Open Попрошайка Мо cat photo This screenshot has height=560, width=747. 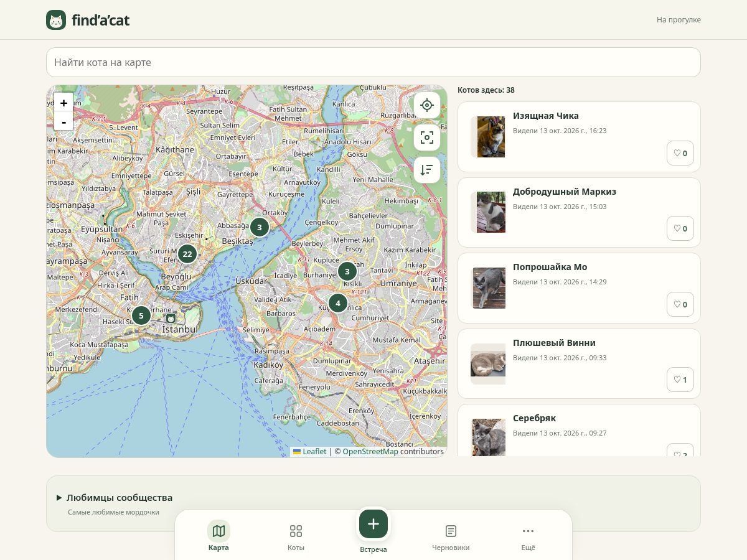tap(488, 288)
